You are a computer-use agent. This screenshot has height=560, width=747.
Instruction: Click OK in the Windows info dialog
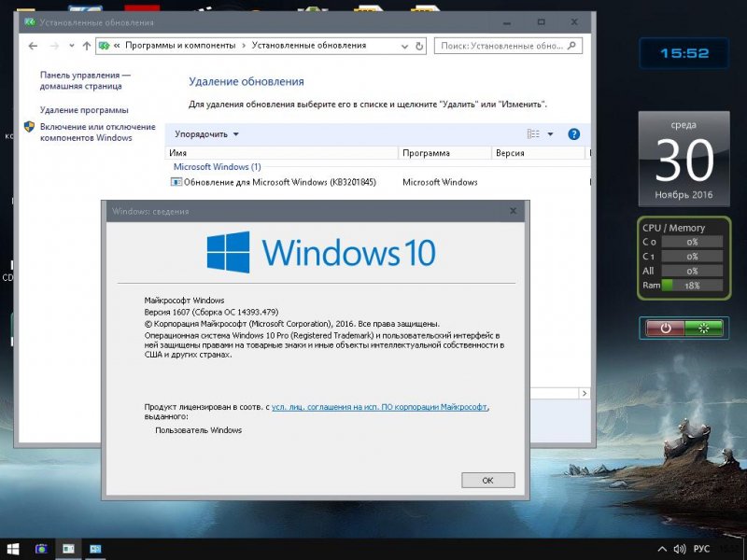pos(487,480)
